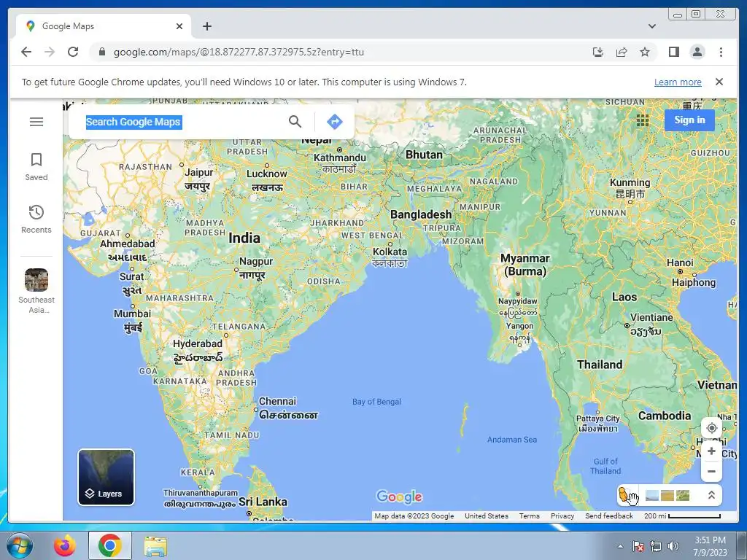The width and height of the screenshot is (747, 560).
Task: Open the Terms link
Action: (530, 516)
